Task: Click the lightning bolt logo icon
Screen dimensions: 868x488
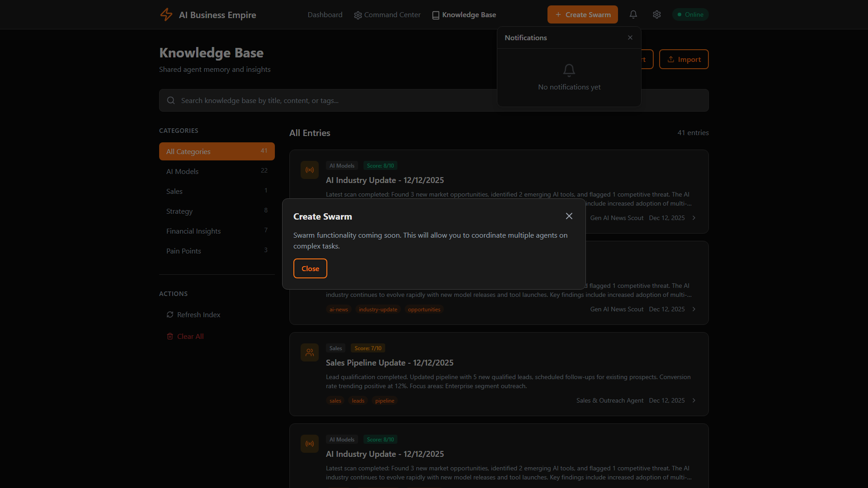Action: [x=166, y=14]
